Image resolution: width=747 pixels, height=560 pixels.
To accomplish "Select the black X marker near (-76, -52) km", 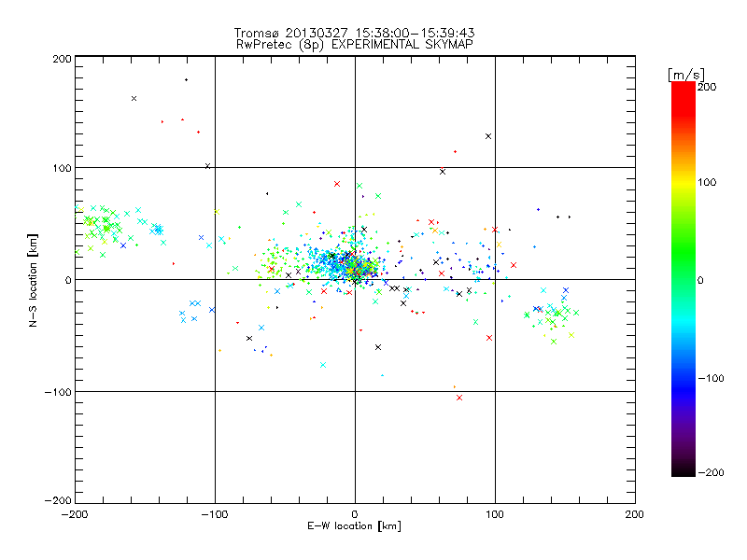I will point(249,338).
